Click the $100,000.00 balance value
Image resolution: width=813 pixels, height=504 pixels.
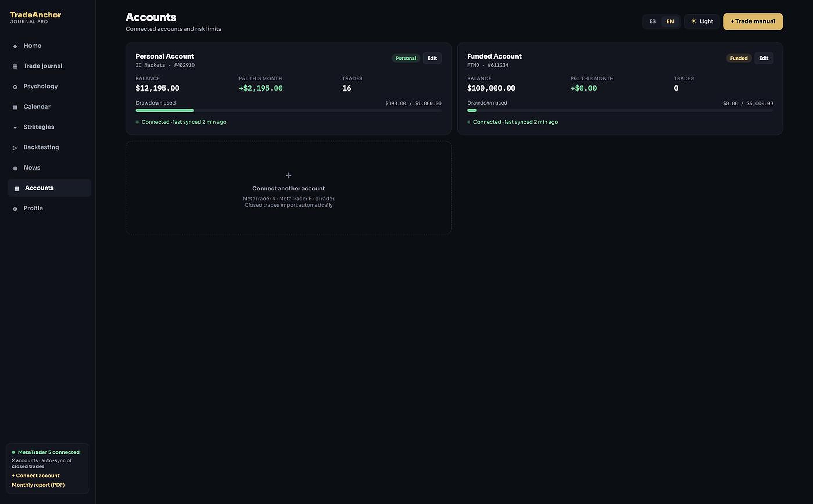click(491, 88)
